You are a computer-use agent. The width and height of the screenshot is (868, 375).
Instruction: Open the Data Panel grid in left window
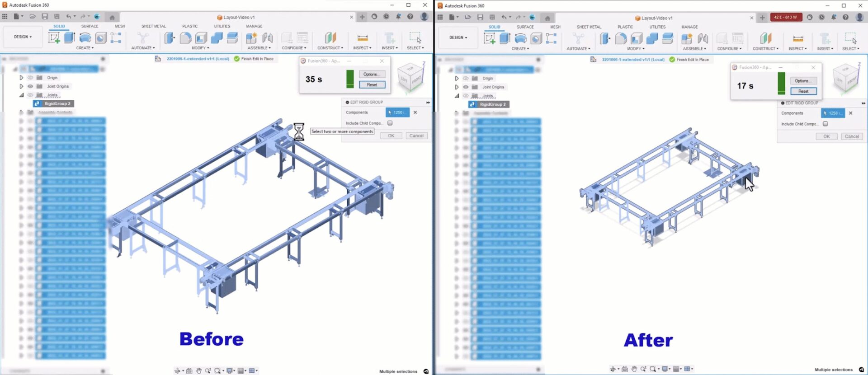[5, 17]
